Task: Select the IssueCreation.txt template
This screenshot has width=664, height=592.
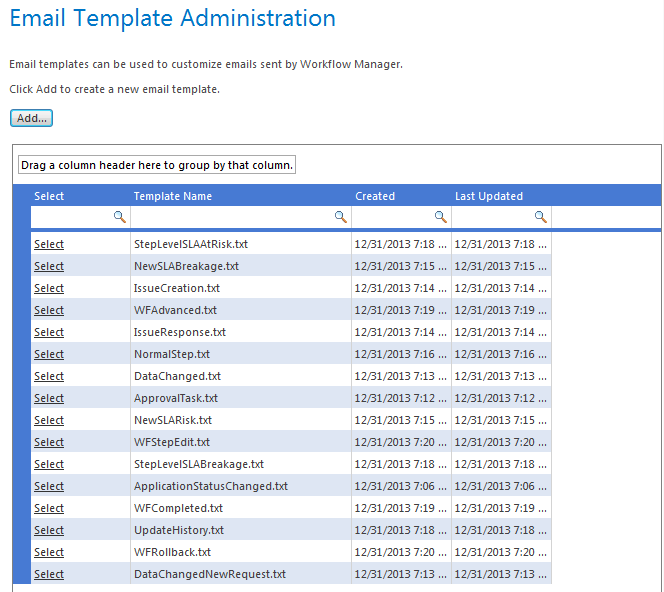Action: pyautogui.click(x=49, y=288)
